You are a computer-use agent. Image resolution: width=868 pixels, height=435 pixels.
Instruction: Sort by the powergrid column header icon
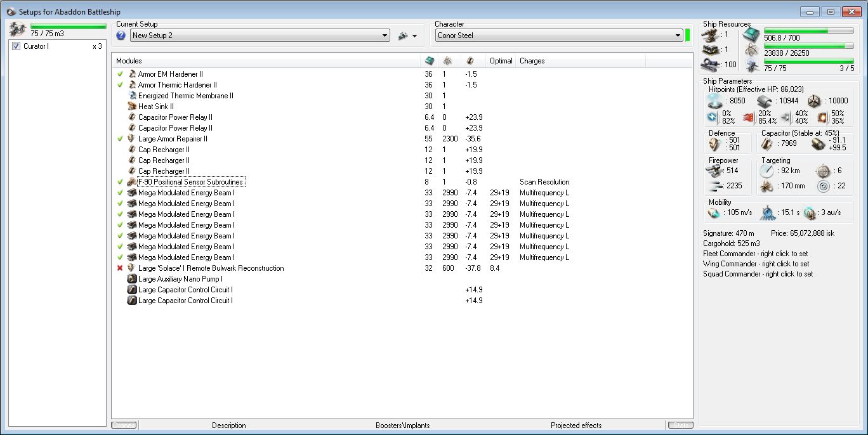(448, 61)
